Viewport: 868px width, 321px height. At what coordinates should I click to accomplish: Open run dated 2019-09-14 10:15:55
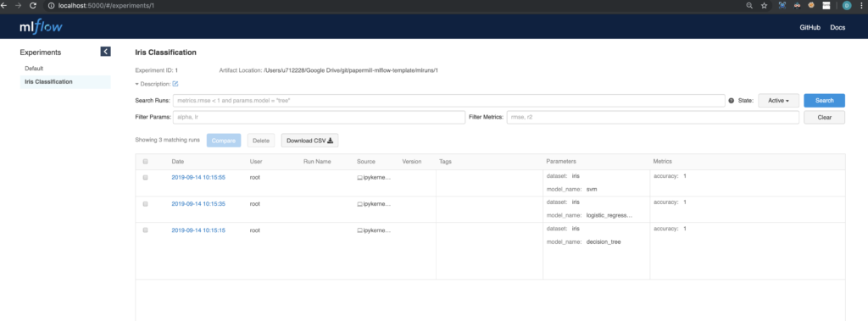(x=198, y=178)
